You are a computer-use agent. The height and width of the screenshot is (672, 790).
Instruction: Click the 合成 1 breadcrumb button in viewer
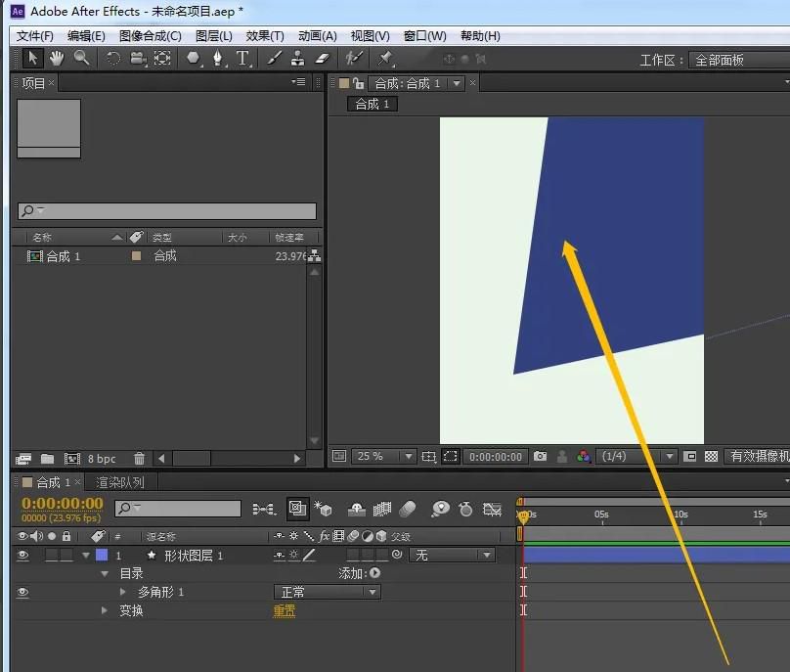click(373, 104)
